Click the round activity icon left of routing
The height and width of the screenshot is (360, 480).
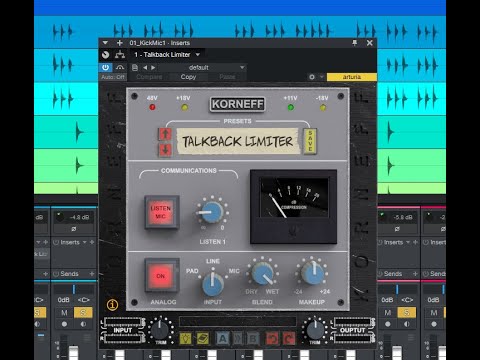tap(106, 55)
